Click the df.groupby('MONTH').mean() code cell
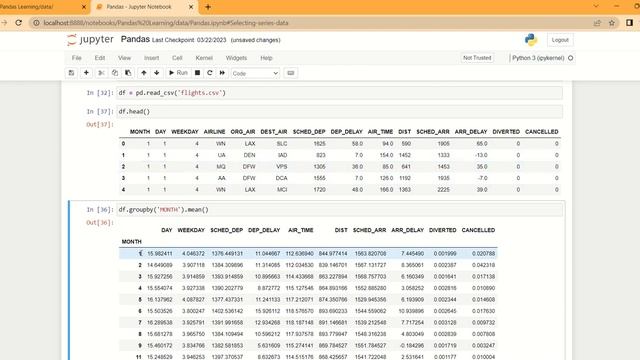640x360 pixels. click(339, 210)
